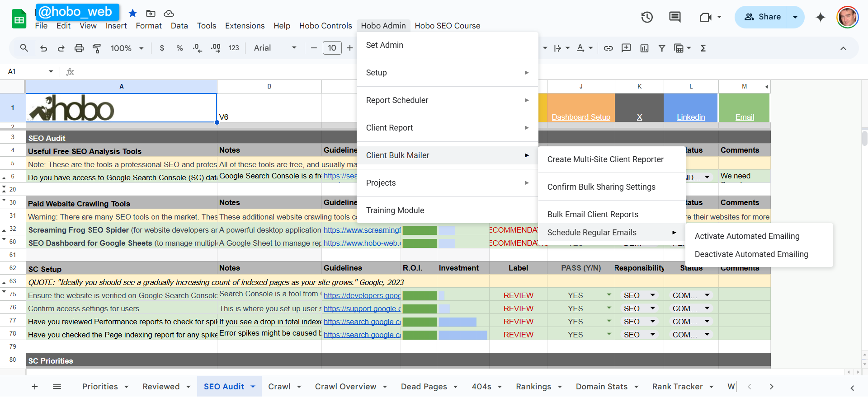Insert a comment from toolbar
Viewport: 868px width, 397px height.
626,48
